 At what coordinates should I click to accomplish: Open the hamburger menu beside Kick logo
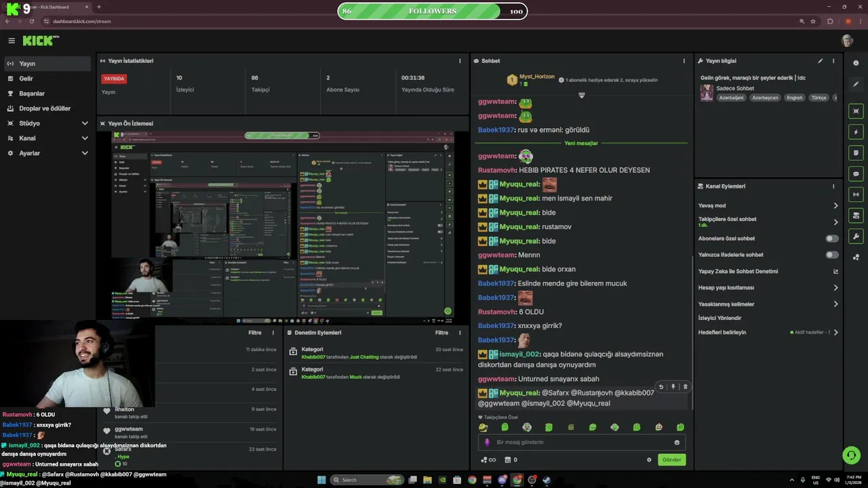click(x=11, y=41)
